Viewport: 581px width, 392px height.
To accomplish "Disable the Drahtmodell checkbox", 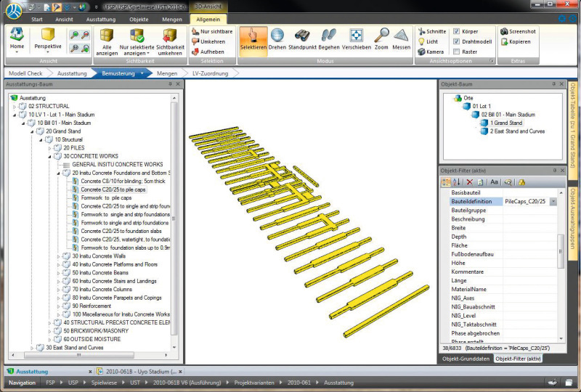I will (x=456, y=42).
